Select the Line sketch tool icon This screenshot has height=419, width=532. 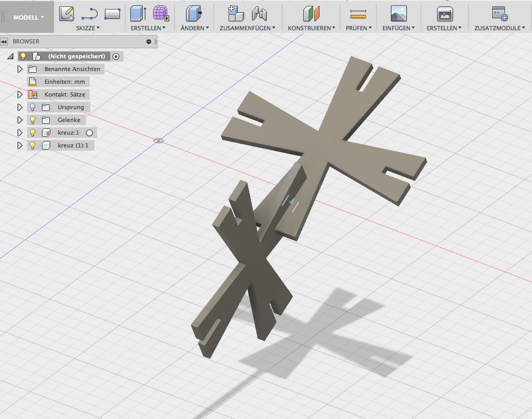[x=90, y=14]
